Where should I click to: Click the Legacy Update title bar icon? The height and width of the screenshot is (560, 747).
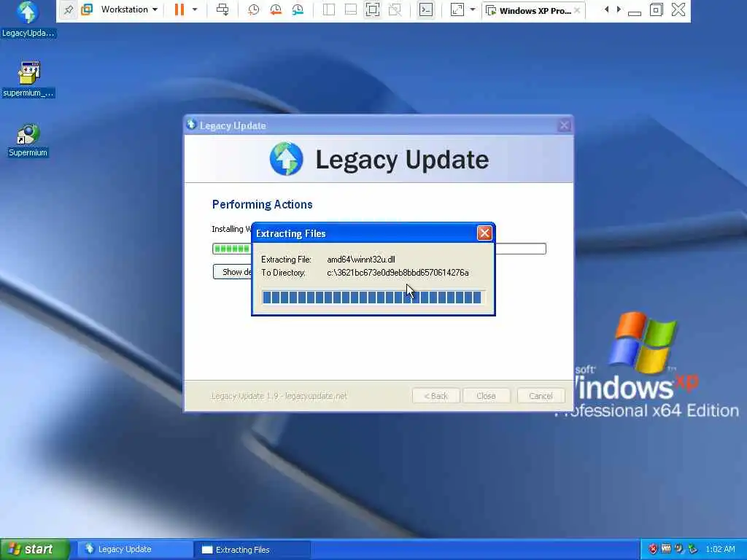click(191, 125)
